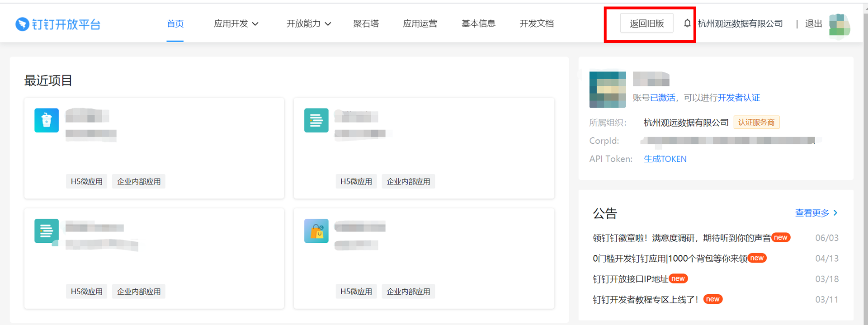Open the 基本信息 menu item
This screenshot has width=868, height=325.
coord(478,24)
